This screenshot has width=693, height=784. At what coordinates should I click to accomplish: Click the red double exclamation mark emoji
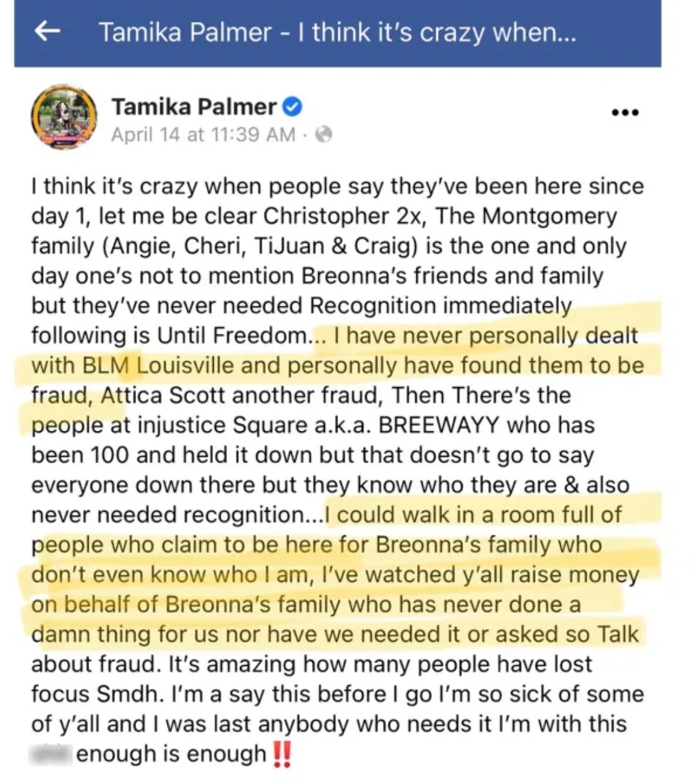pos(282,754)
